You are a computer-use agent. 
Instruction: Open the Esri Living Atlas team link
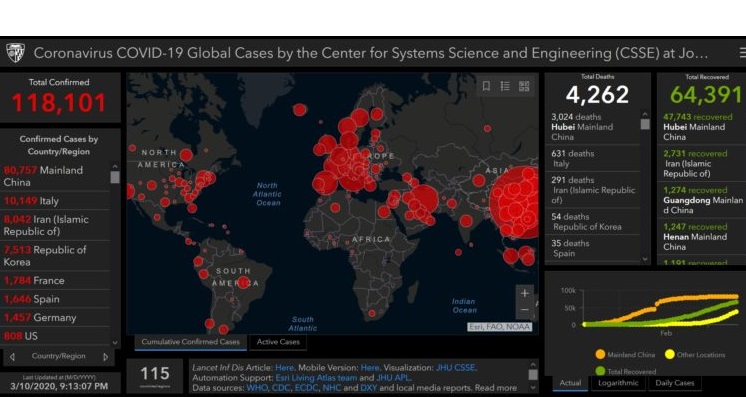[x=316, y=378]
